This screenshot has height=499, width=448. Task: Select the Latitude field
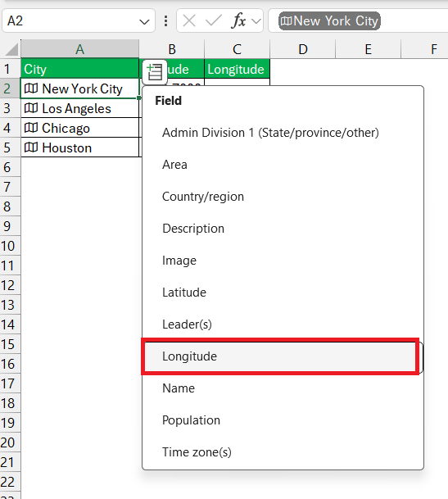283,293
